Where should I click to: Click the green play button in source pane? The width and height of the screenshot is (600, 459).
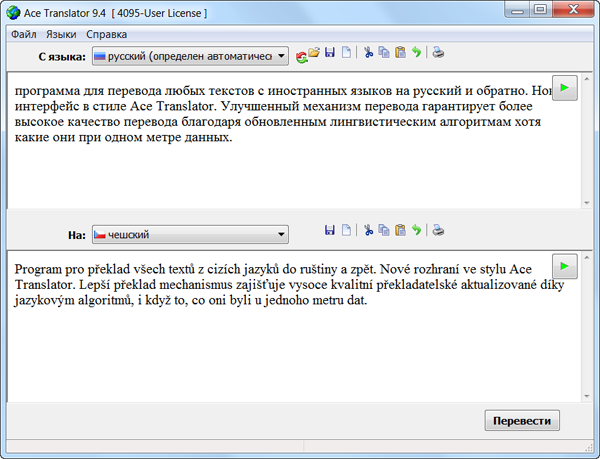tap(565, 88)
